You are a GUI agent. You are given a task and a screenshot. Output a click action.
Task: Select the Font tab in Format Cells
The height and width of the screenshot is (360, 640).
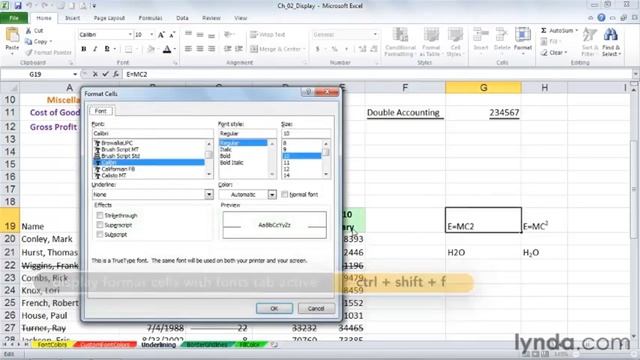click(101, 111)
